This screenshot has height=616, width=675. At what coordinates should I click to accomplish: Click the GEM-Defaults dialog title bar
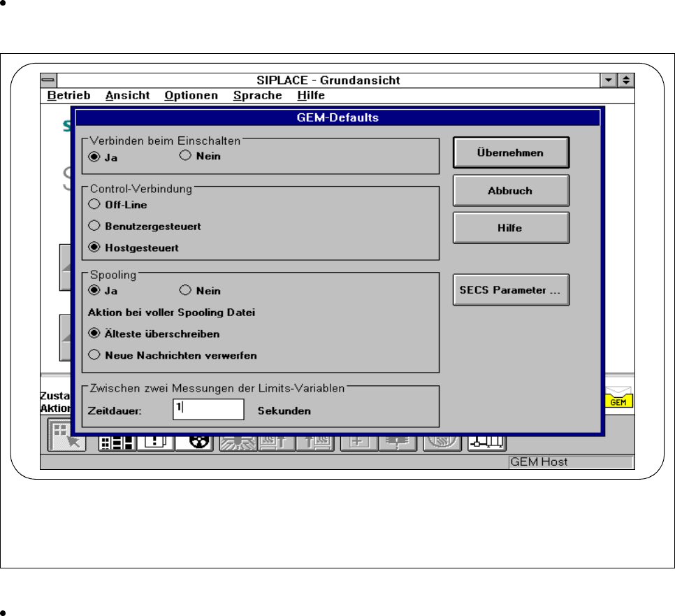click(337, 117)
